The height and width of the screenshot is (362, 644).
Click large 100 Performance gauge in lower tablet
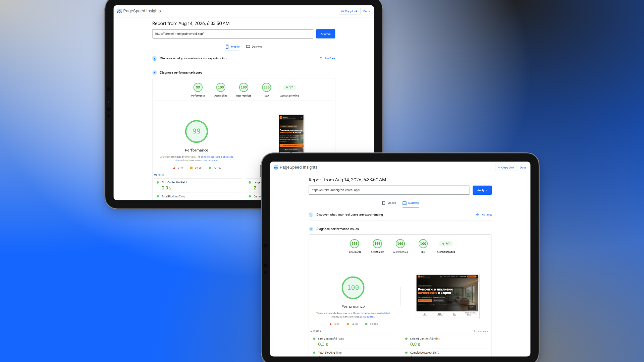pyautogui.click(x=353, y=288)
